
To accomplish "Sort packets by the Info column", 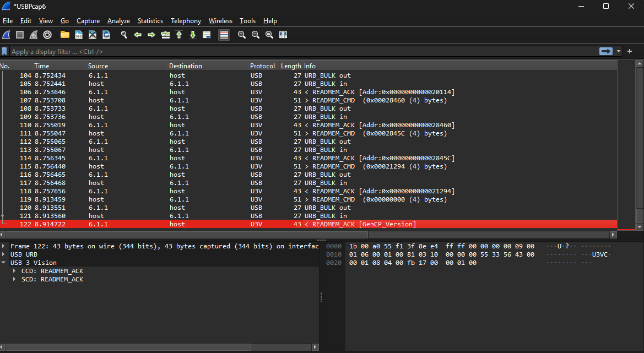I will coord(460,66).
